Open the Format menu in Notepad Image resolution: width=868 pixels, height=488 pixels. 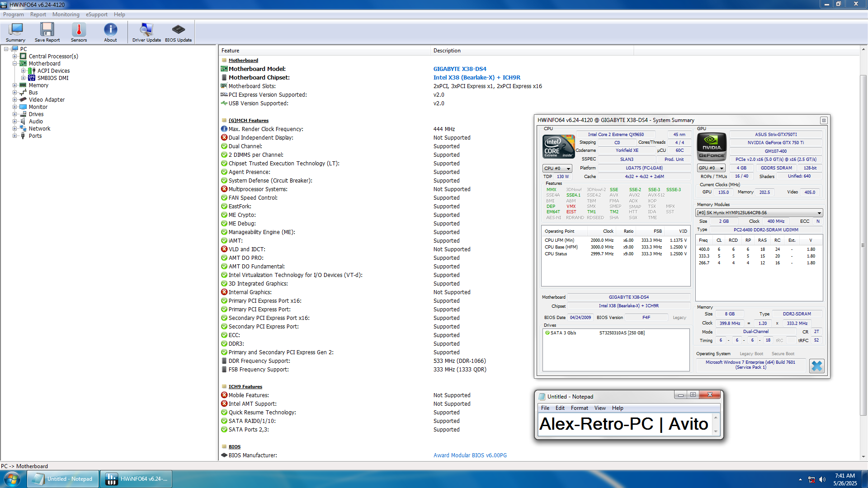(579, 408)
